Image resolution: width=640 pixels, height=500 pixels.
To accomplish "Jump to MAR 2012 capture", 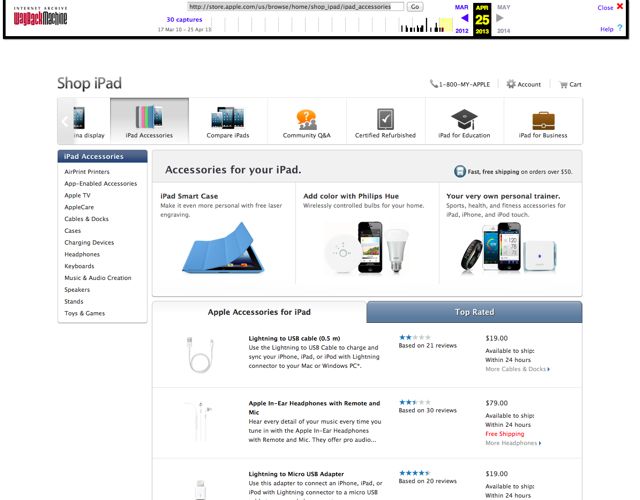I will click(x=462, y=19).
